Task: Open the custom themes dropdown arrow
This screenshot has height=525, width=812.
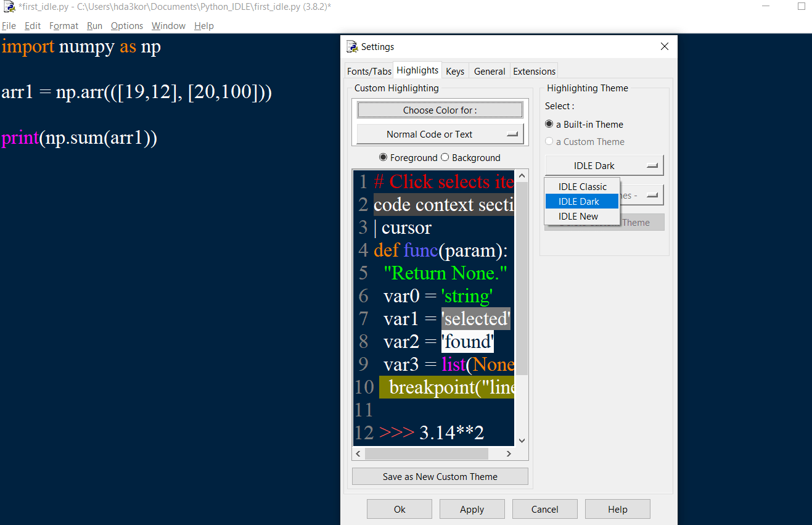Action: coord(651,195)
